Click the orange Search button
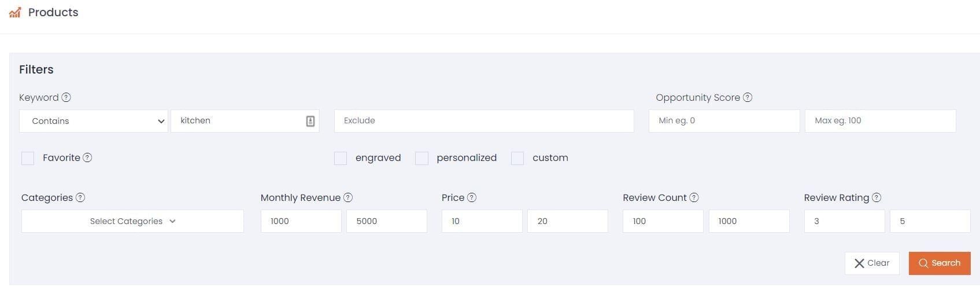 click(x=940, y=263)
